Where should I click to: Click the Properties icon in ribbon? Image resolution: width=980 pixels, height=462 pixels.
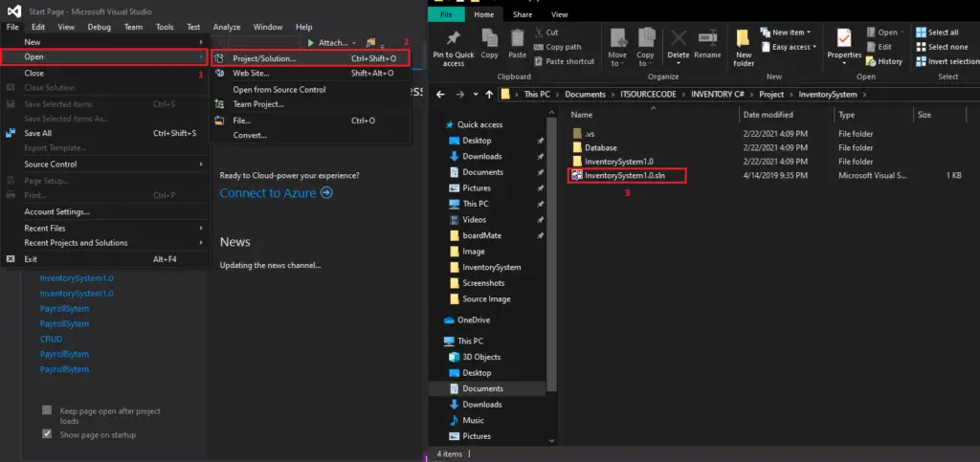[x=844, y=38]
